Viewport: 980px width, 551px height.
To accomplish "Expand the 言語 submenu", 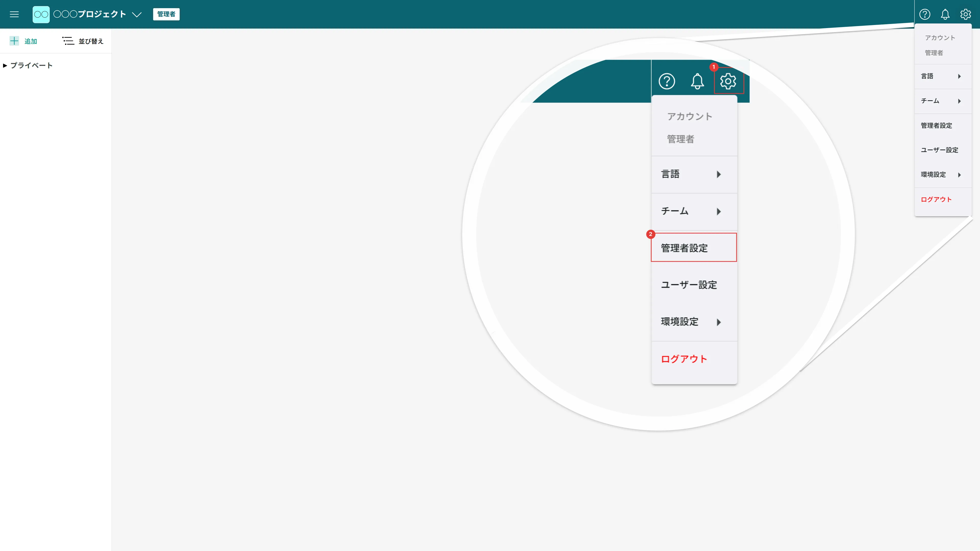I will (694, 174).
